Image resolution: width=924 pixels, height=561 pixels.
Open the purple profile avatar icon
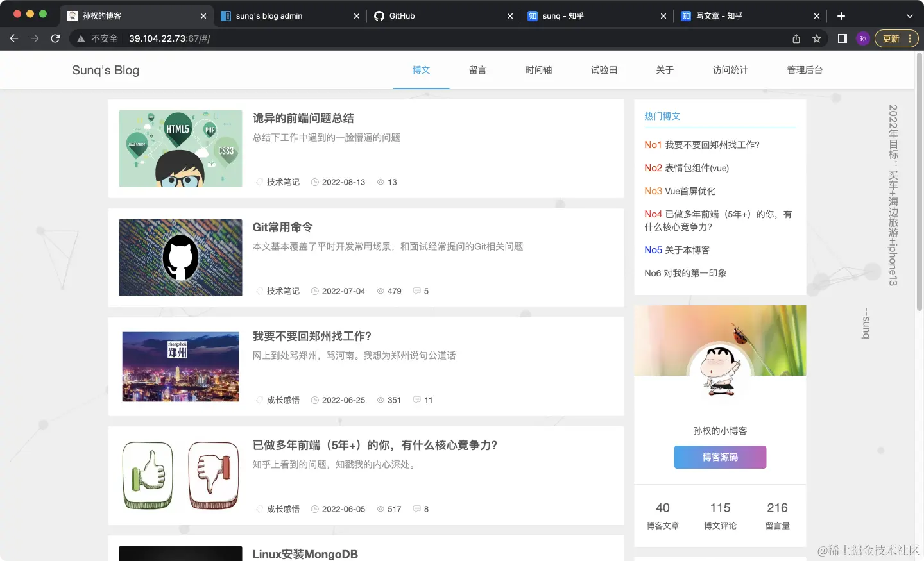click(863, 38)
